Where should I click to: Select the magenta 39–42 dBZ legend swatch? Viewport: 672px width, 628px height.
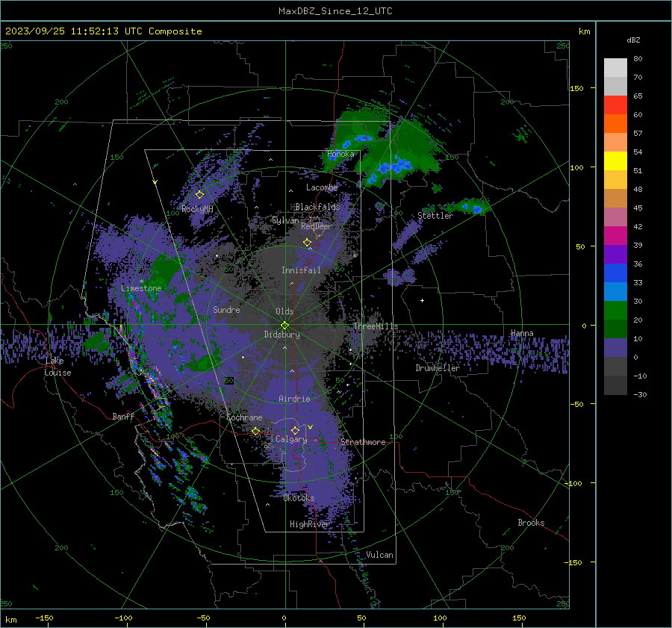click(615, 235)
